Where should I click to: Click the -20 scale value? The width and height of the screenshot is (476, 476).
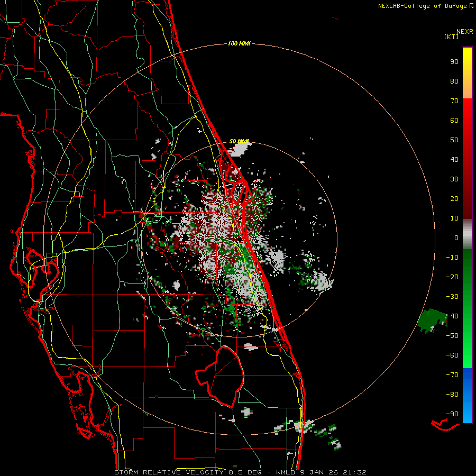point(452,277)
